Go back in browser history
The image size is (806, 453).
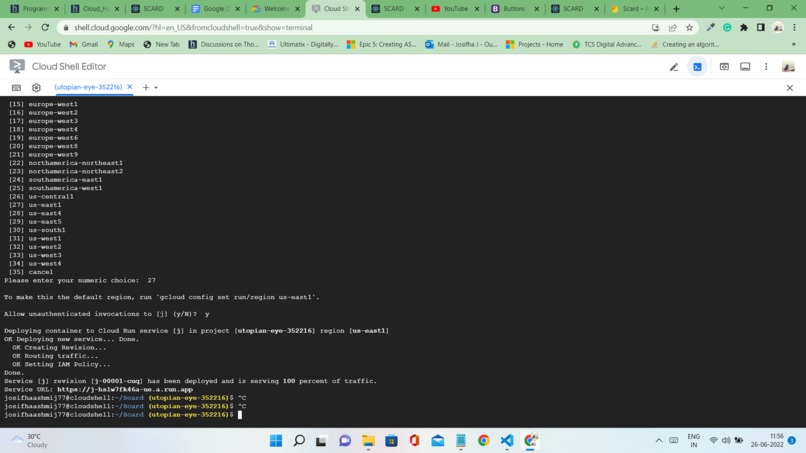(x=11, y=27)
